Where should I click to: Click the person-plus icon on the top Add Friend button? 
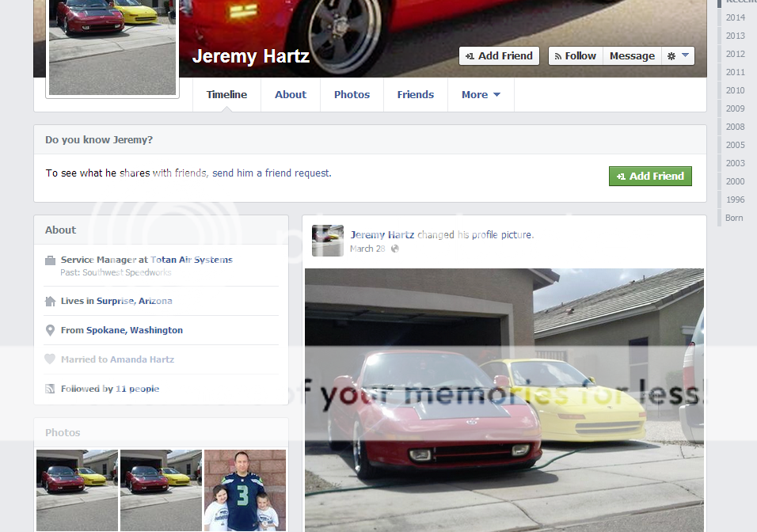click(470, 55)
